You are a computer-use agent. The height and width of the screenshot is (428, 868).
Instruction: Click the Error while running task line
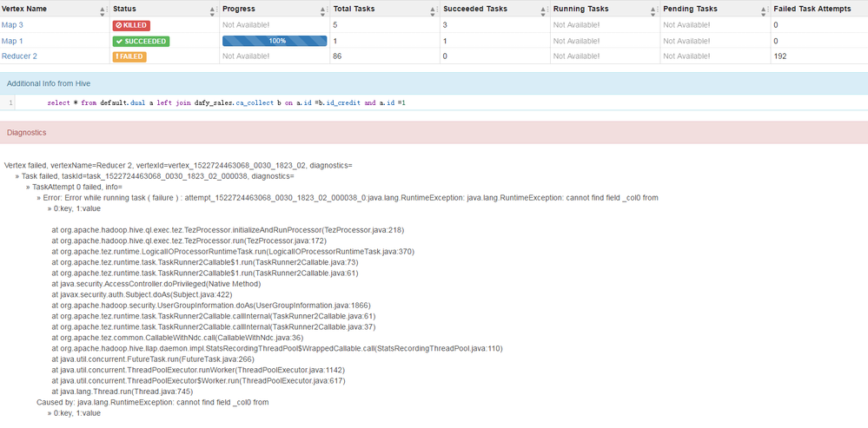point(347,197)
